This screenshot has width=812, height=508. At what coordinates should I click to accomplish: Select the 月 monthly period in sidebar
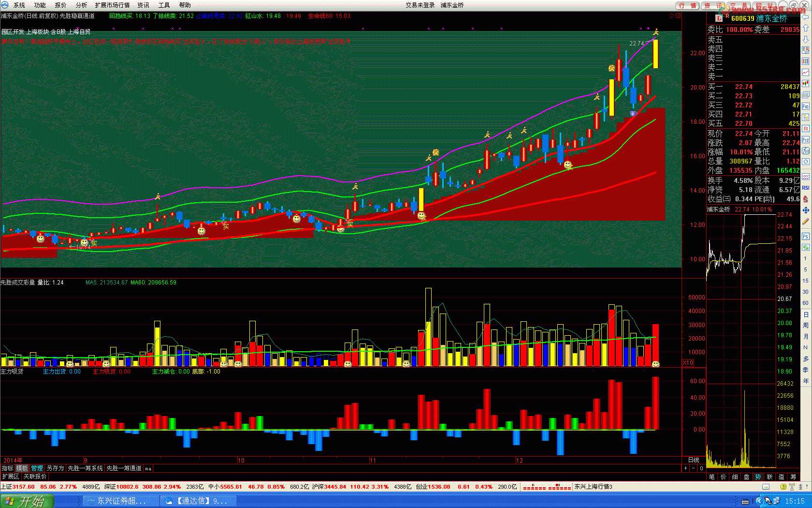point(806,337)
